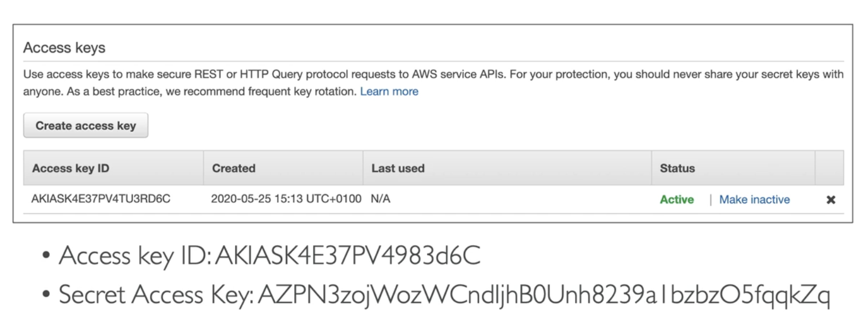Click the Create access key button
This screenshot has width=868, height=319.
(85, 126)
